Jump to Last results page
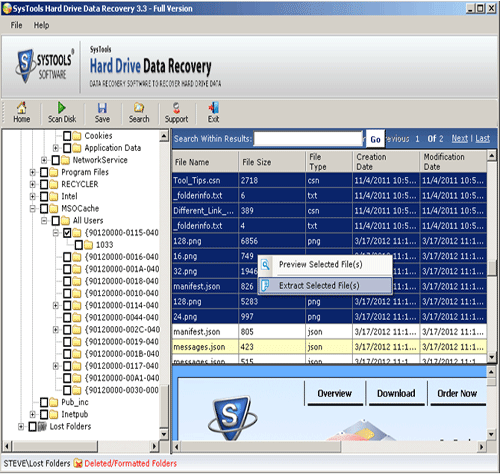The width and height of the screenshot is (500, 475). pyautogui.click(x=482, y=138)
